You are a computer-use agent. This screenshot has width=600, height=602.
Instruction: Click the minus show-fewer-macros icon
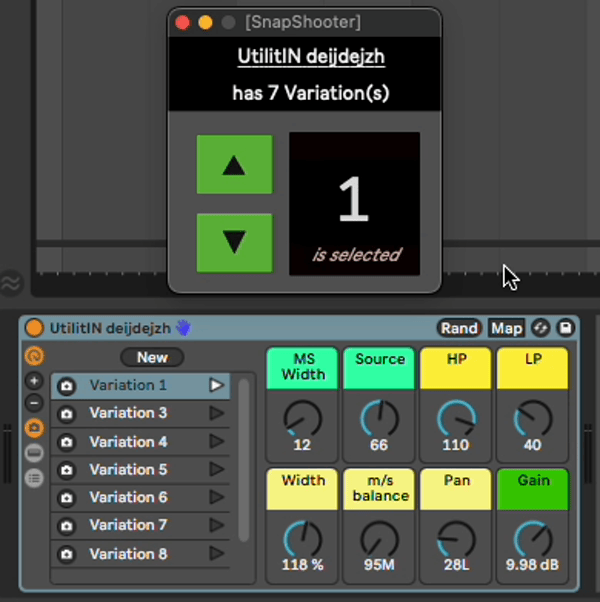coord(34,403)
